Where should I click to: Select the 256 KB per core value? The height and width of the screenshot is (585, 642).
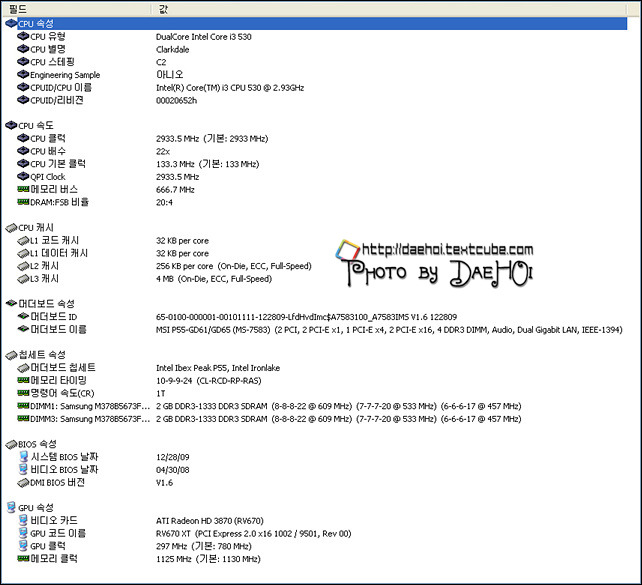click(233, 266)
